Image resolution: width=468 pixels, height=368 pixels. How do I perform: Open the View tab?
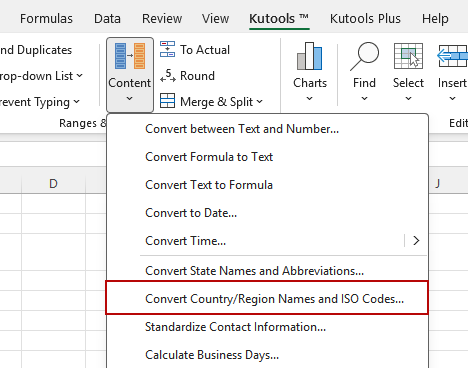pyautogui.click(x=215, y=19)
